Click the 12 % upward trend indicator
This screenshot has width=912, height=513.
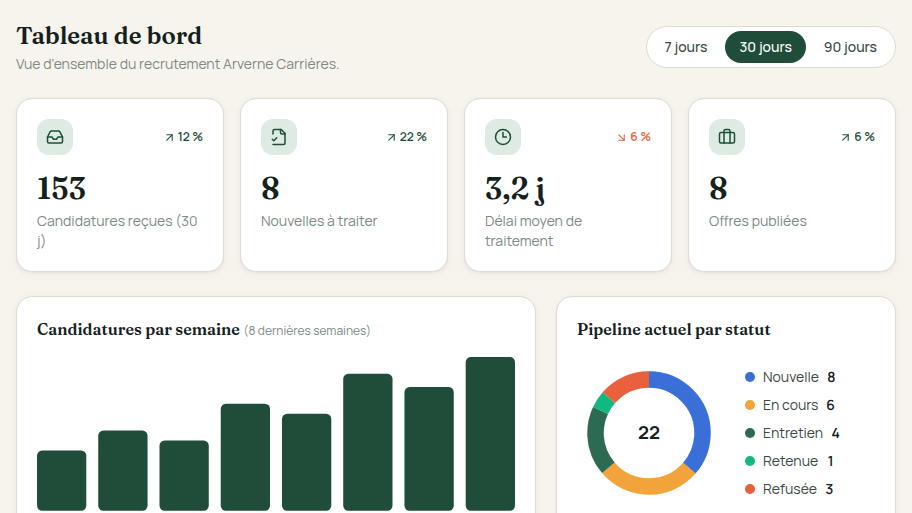pyautogui.click(x=184, y=137)
